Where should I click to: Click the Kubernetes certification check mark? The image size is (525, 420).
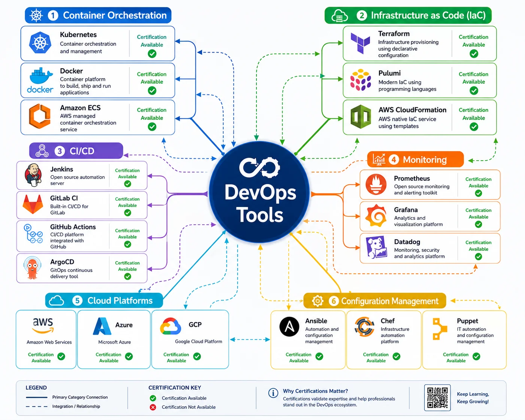(x=152, y=54)
